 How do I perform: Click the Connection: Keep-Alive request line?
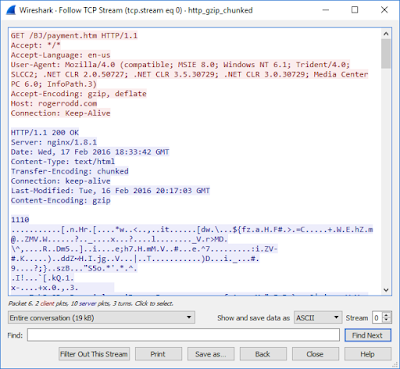[x=60, y=113]
